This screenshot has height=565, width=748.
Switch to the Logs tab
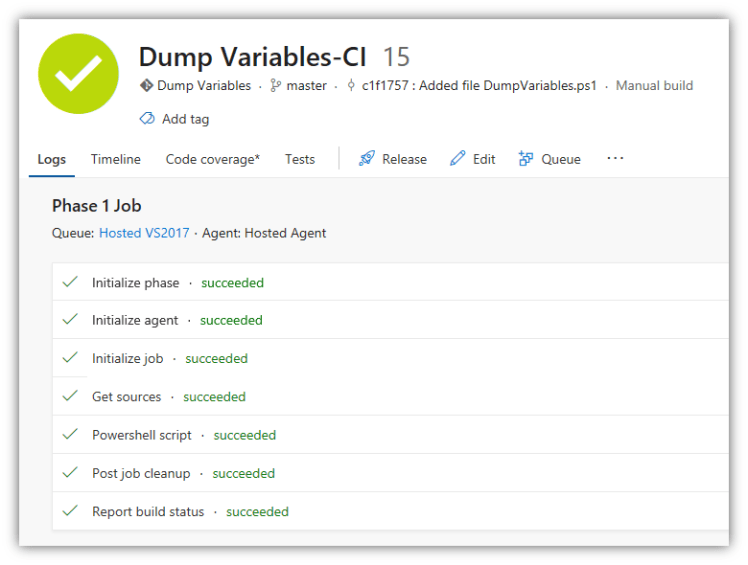point(52,159)
